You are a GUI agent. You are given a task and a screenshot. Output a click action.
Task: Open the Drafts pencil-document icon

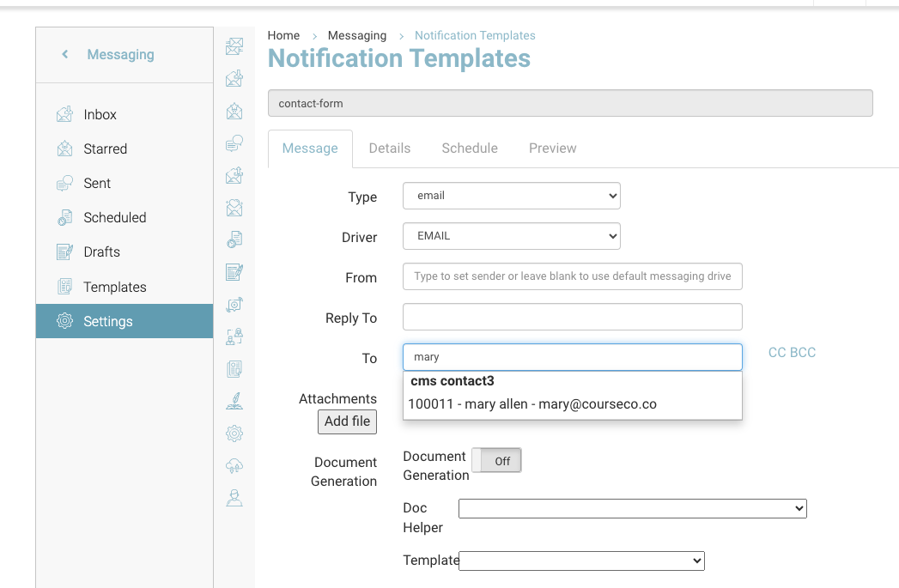pyautogui.click(x=64, y=252)
